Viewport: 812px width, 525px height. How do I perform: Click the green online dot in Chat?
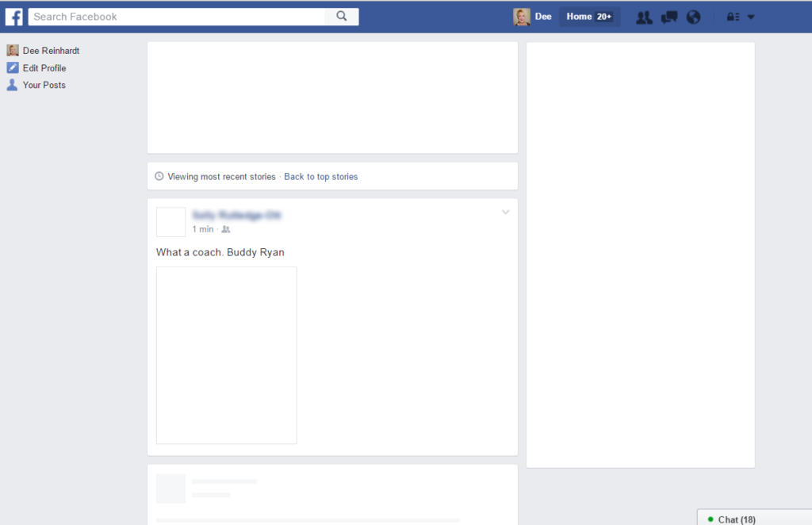710,519
